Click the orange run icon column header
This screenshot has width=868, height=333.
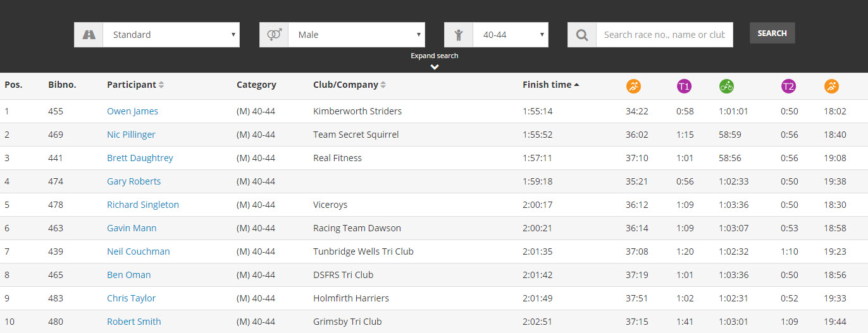[831, 87]
